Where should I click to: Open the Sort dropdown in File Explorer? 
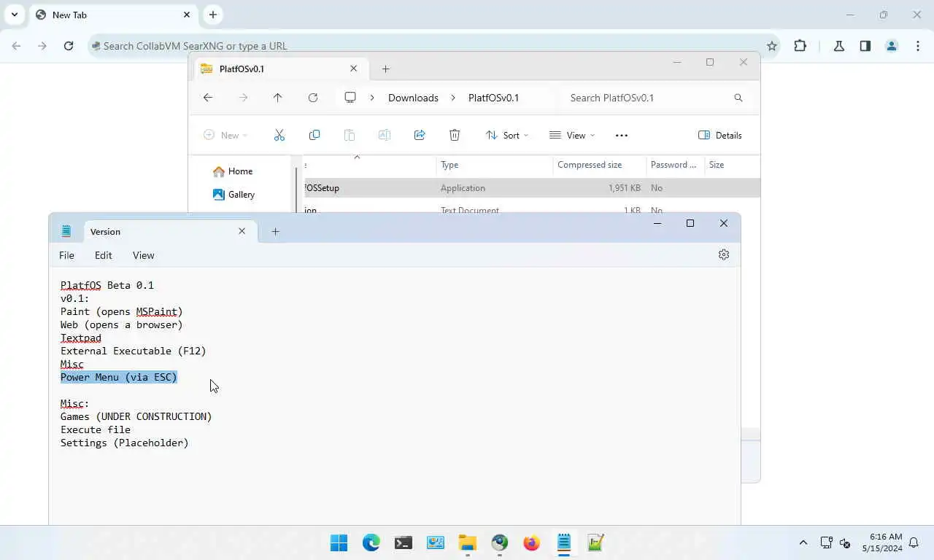[x=507, y=135]
